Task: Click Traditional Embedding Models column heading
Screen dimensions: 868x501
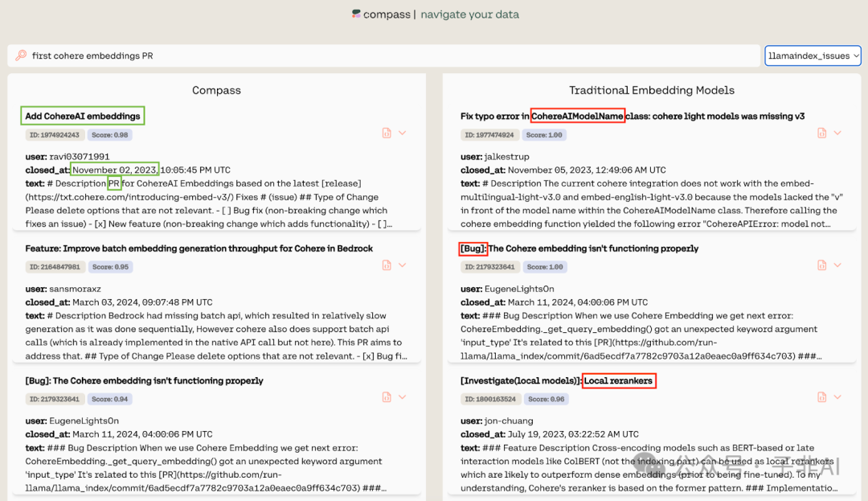Action: [652, 90]
